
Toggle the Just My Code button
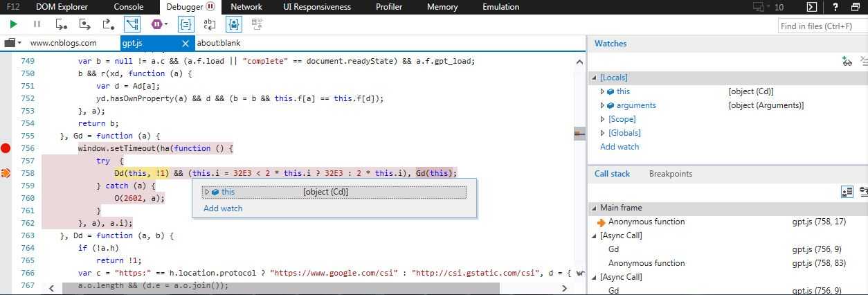click(x=233, y=24)
